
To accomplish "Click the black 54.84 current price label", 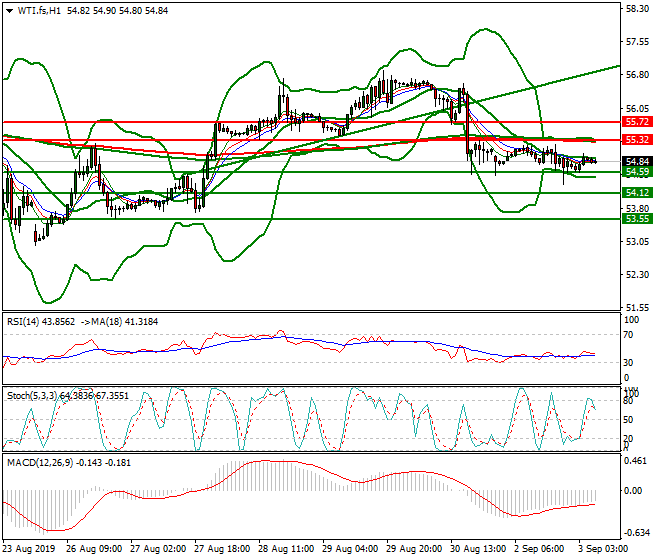I will coord(637,162).
